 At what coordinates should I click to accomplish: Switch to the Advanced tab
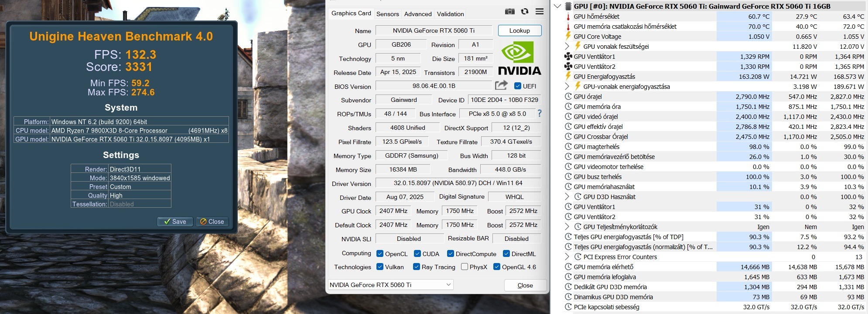(418, 14)
